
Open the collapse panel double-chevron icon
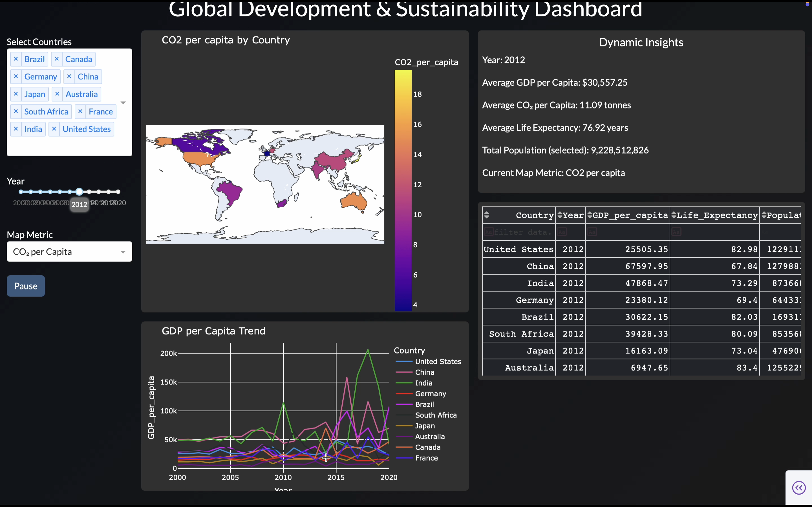pyautogui.click(x=798, y=488)
